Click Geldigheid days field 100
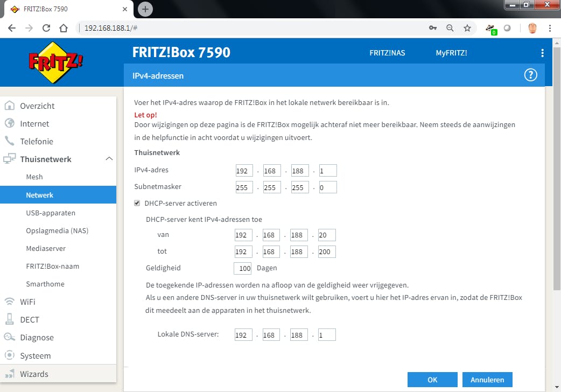 coord(243,268)
